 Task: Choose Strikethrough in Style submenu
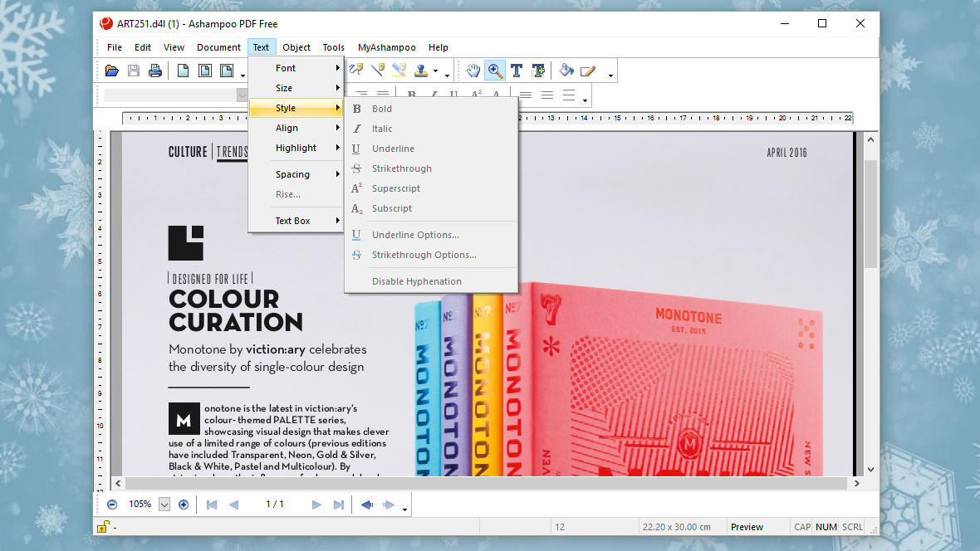click(431, 168)
